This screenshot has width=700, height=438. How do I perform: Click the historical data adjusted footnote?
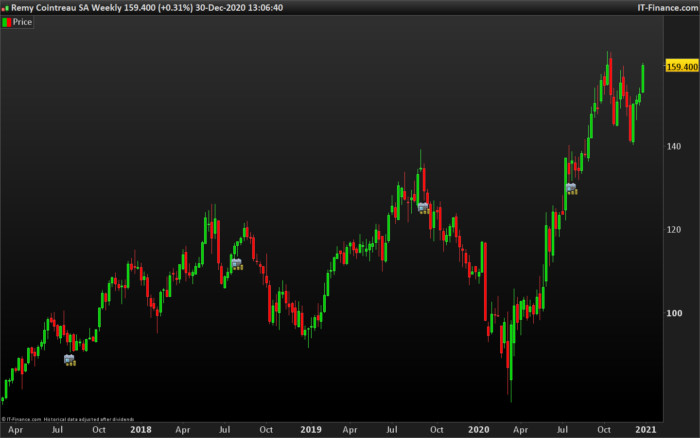(x=88, y=419)
